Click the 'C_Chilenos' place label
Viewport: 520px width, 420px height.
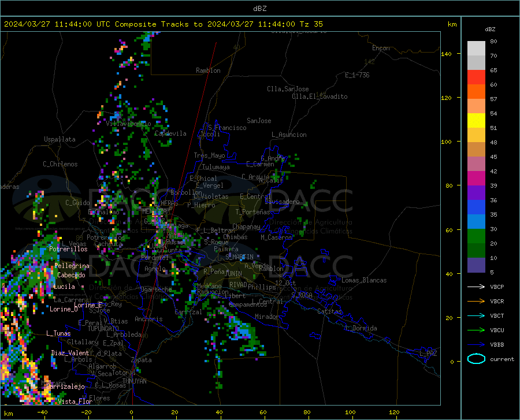click(x=60, y=164)
